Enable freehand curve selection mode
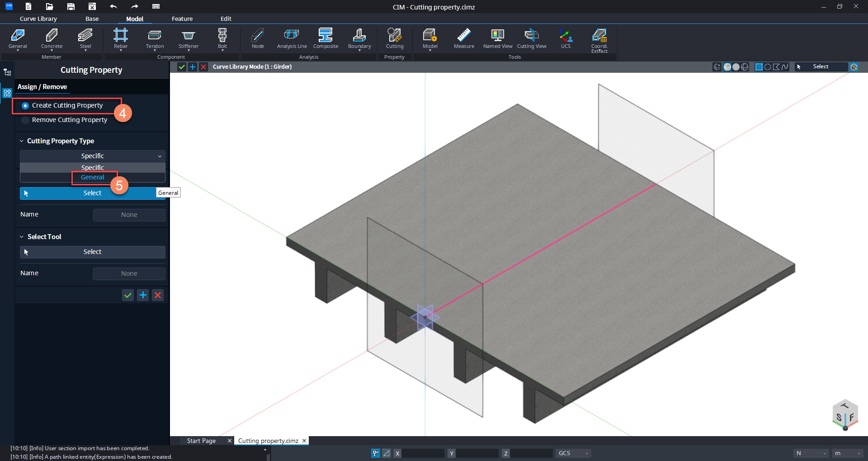Viewport: 868px width, 461px height. click(785, 67)
